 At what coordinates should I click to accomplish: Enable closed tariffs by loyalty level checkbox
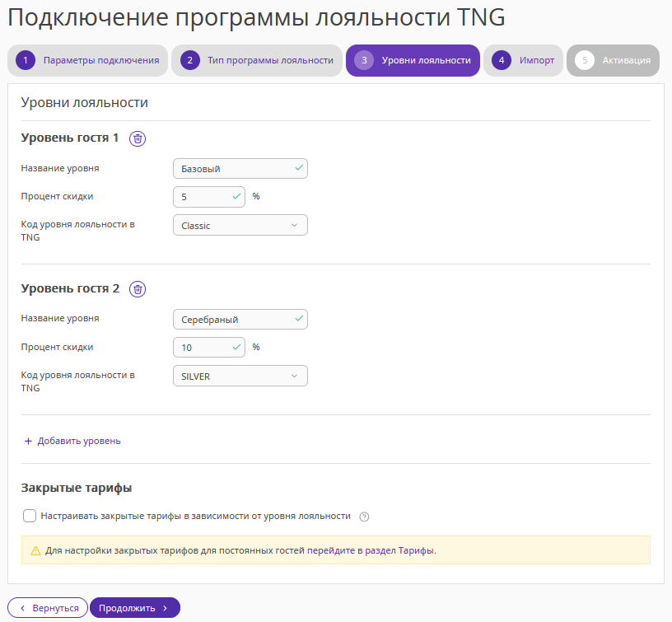[30, 516]
